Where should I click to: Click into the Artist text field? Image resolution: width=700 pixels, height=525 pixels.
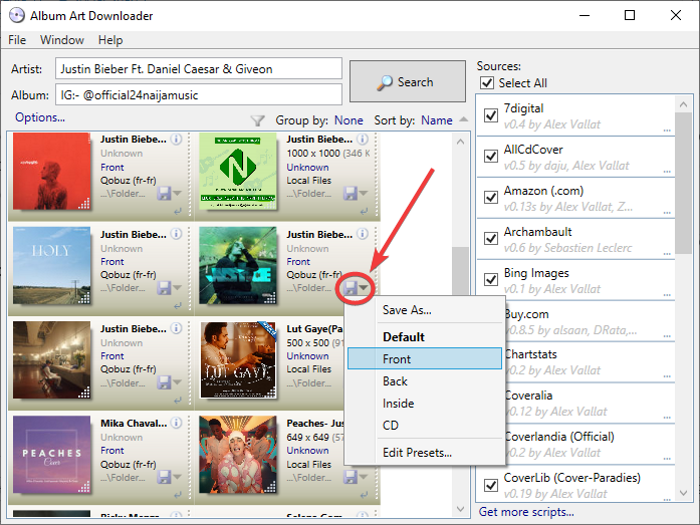coord(198,70)
